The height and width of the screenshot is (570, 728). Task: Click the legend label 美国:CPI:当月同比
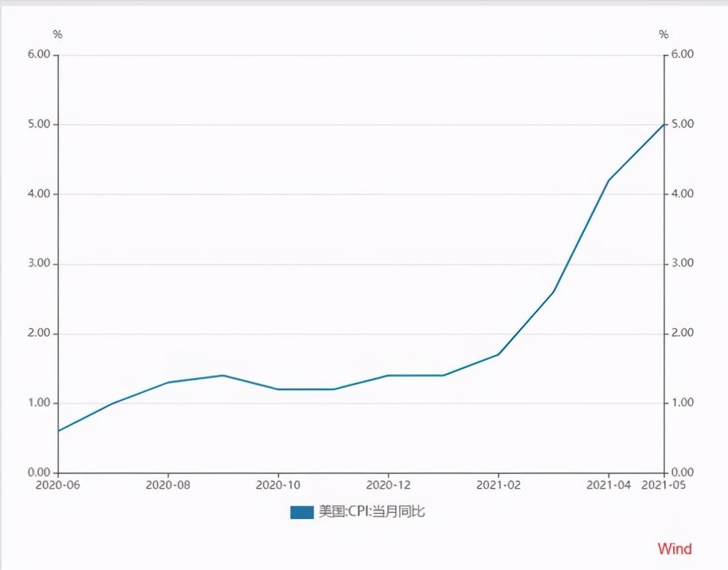371,511
